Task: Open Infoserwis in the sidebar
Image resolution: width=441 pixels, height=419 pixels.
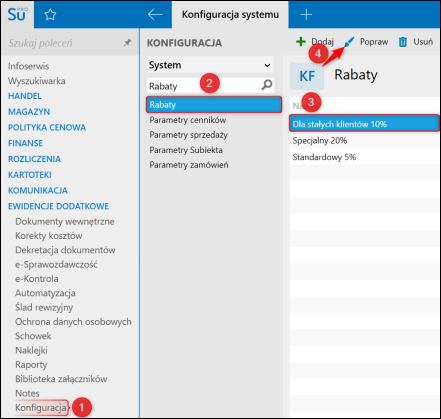Action: (x=29, y=66)
